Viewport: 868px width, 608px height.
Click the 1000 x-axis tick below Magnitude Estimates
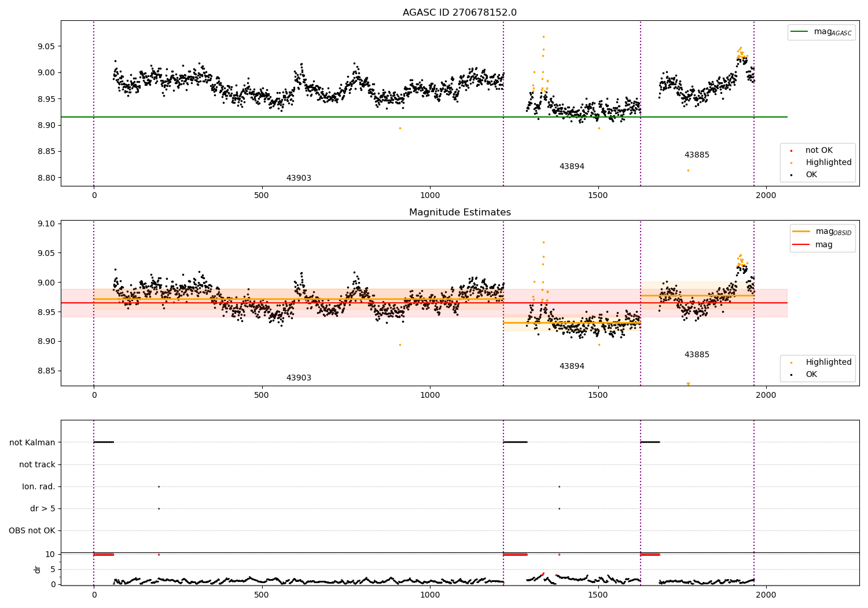pyautogui.click(x=430, y=395)
